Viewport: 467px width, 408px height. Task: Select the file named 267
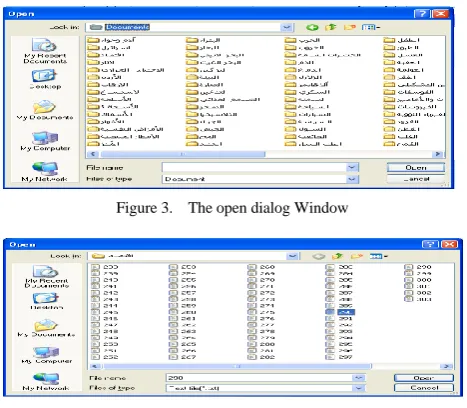183,357
